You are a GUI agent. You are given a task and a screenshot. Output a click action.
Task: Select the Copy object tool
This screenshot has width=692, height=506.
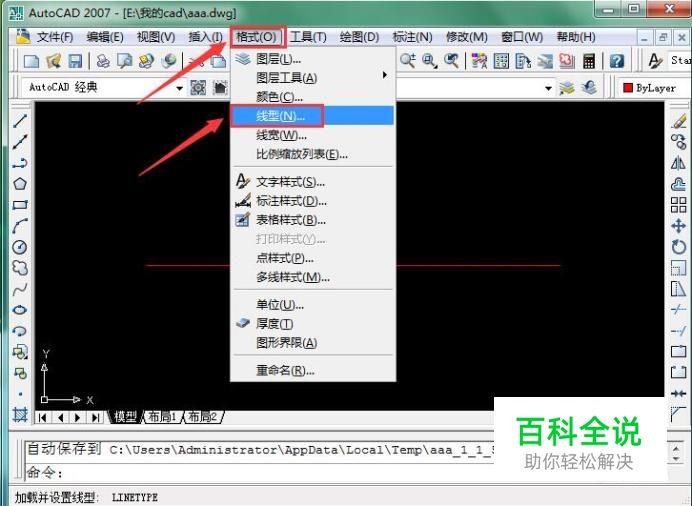(679, 142)
